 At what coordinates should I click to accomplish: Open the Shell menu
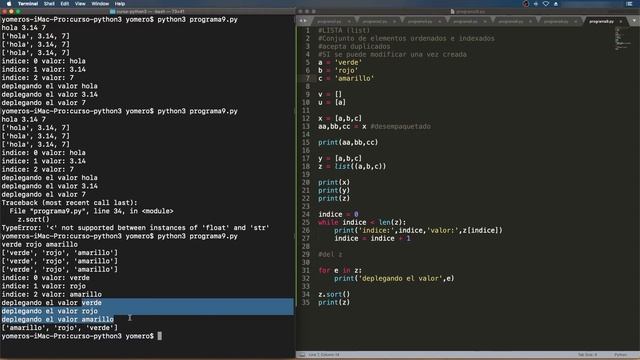click(49, 4)
